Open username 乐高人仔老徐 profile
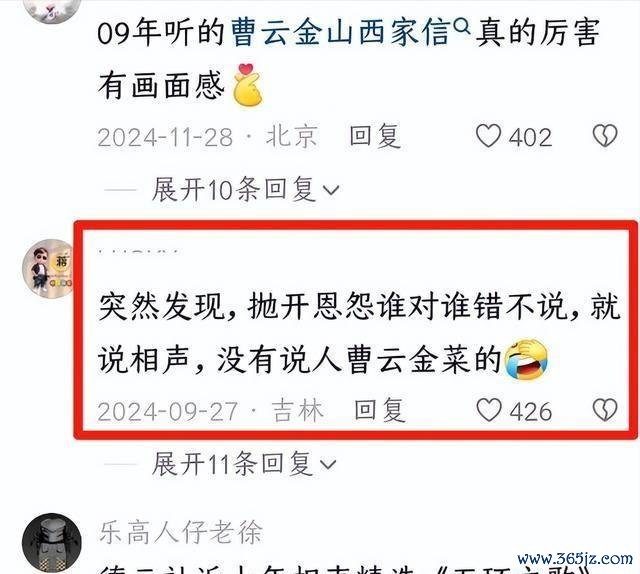640x574 pixels. pyautogui.click(x=181, y=532)
